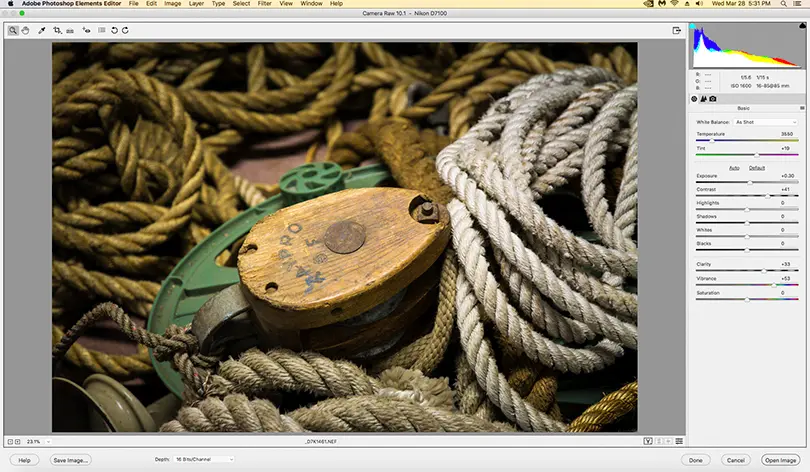
Task: Rotate image 90 degrees clockwise
Action: point(125,31)
